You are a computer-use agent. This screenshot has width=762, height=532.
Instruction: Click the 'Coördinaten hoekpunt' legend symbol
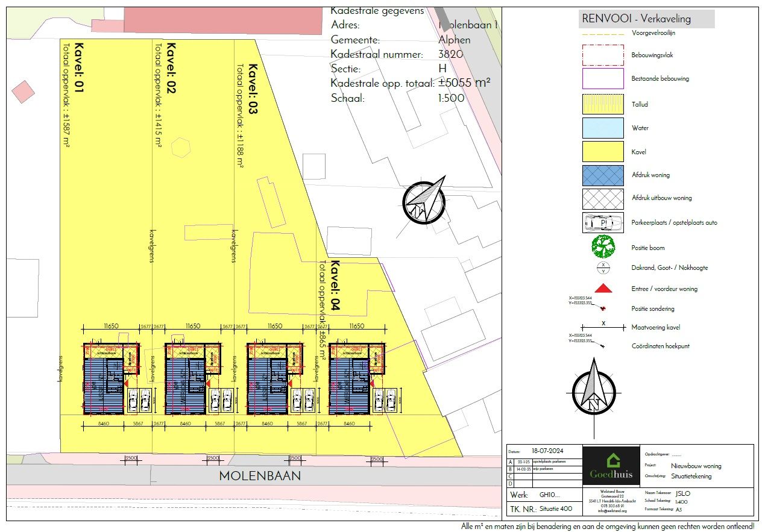(x=603, y=346)
